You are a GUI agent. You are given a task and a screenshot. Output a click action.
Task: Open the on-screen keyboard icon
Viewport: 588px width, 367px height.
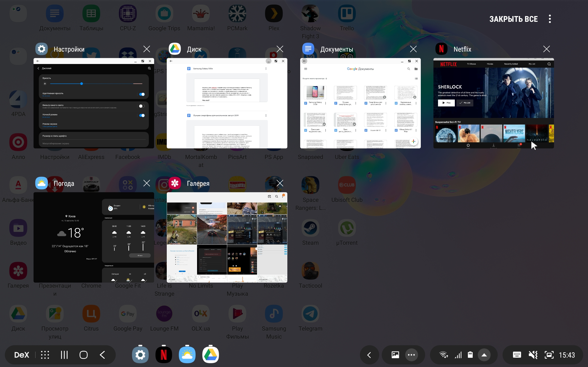click(517, 355)
